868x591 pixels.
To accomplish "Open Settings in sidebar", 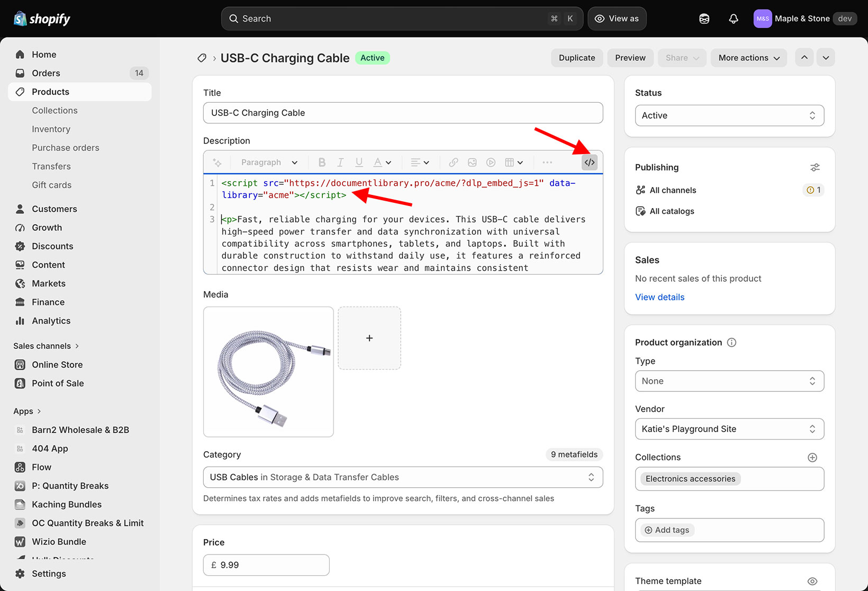I will (x=79, y=574).
